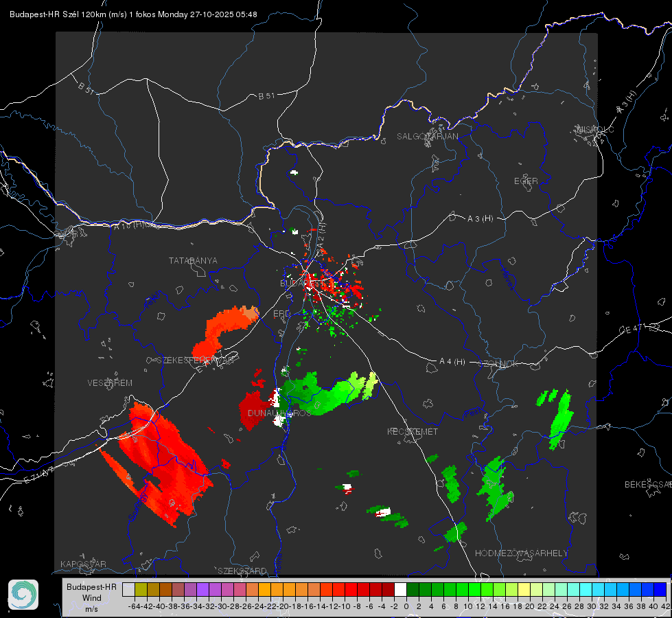Click the TATABANYA city label

tap(193, 261)
